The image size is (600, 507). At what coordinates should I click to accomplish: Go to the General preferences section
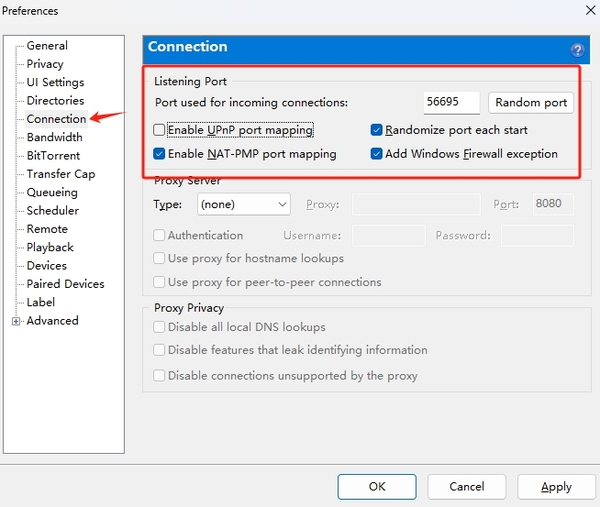click(47, 46)
